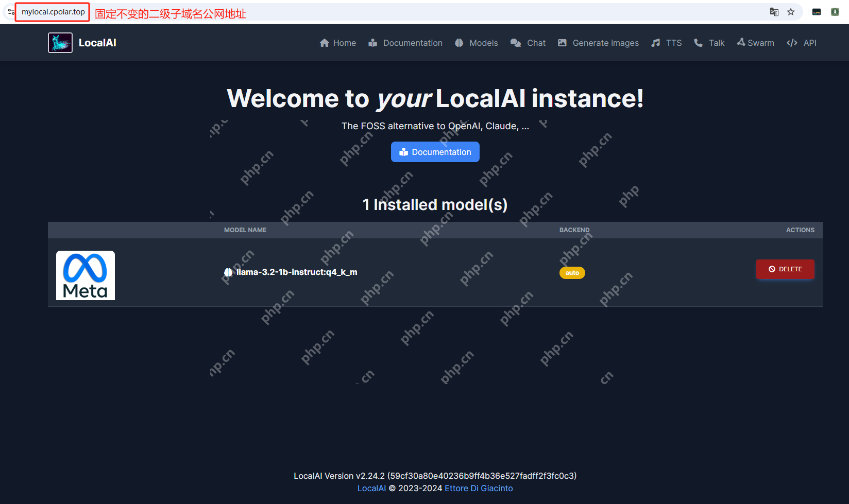Click the yellow auto backend badge
The width and height of the screenshot is (849, 504).
coord(572,273)
